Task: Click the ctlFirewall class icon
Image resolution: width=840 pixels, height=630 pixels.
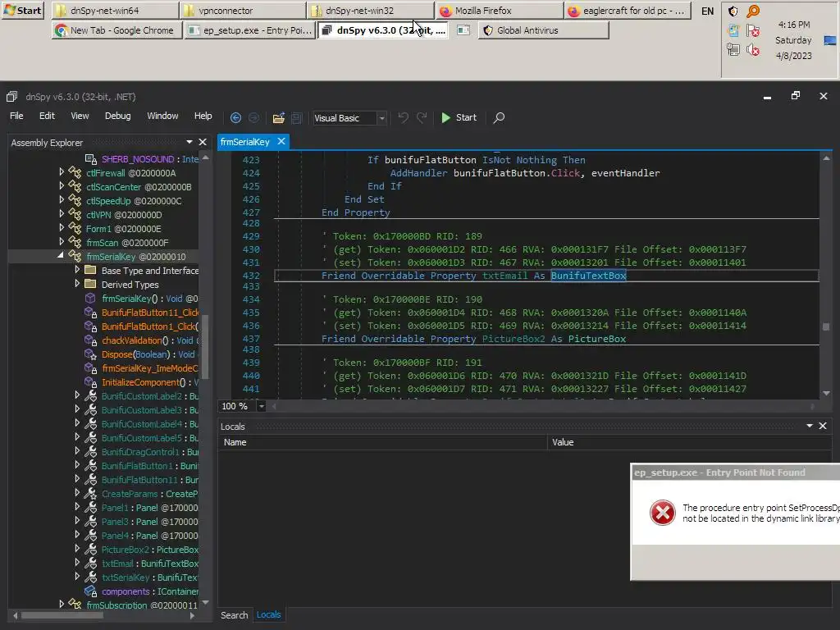Action: (x=75, y=172)
